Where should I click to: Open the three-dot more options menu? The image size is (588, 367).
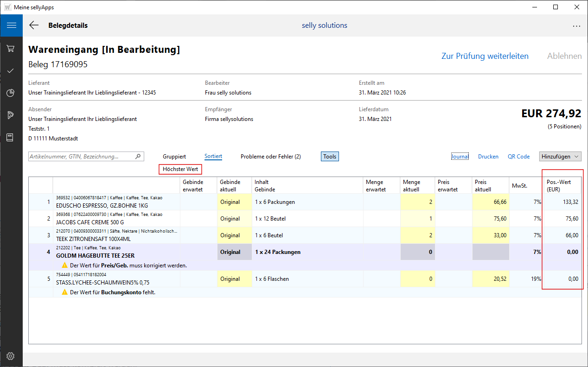576,26
